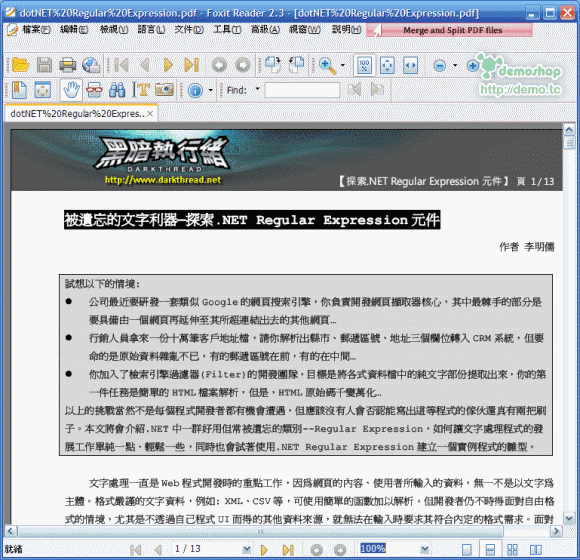Enable facing pages layout in status bar
580x560 pixels.
[x=536, y=550]
